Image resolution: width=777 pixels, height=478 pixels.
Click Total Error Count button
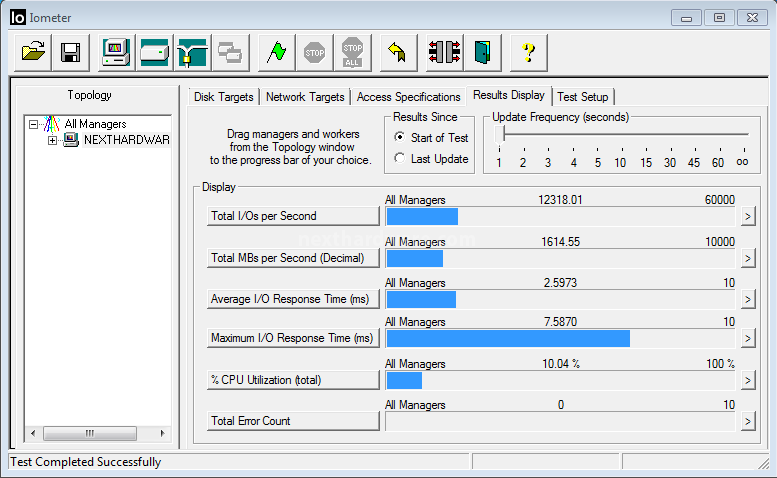coord(293,421)
